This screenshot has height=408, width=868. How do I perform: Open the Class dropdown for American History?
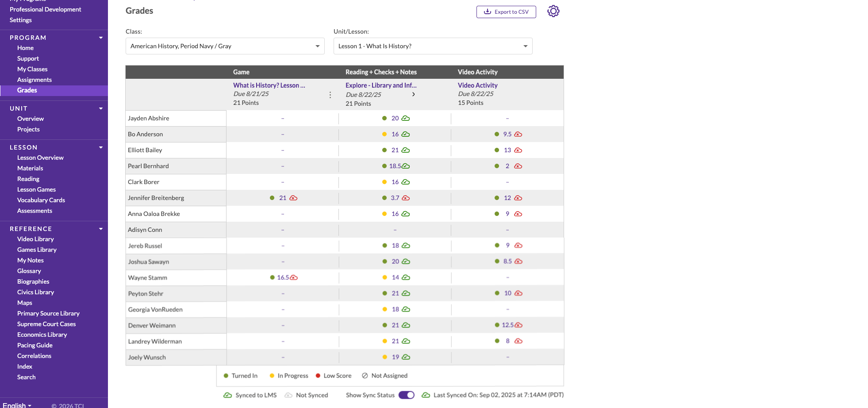tap(225, 46)
